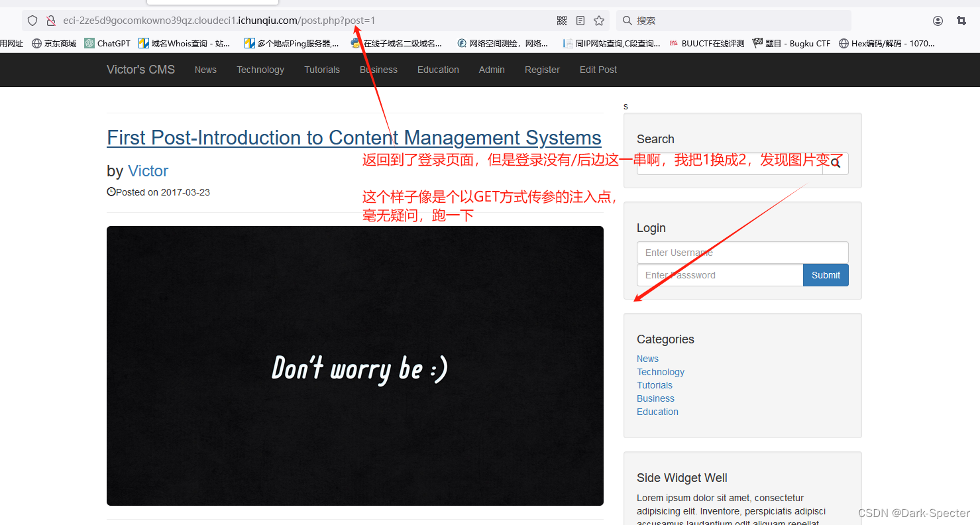Image resolution: width=980 pixels, height=525 pixels.
Task: Open the Bugku CTF bookmark
Action: coord(792,43)
